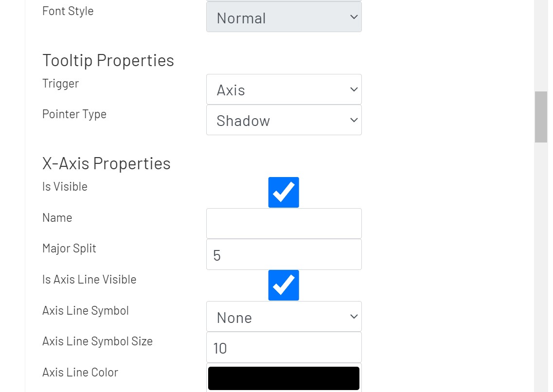553x392 pixels.
Task: Uncheck the Is Visible checkbox
Action: click(284, 192)
